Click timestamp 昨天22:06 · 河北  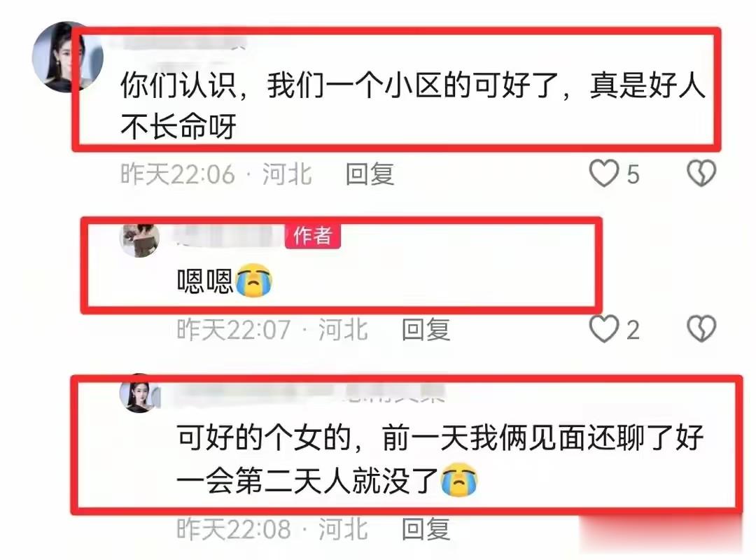pyautogui.click(x=216, y=174)
